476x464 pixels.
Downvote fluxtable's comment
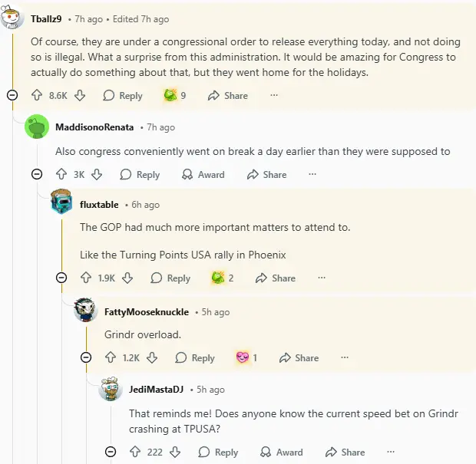[x=128, y=278]
